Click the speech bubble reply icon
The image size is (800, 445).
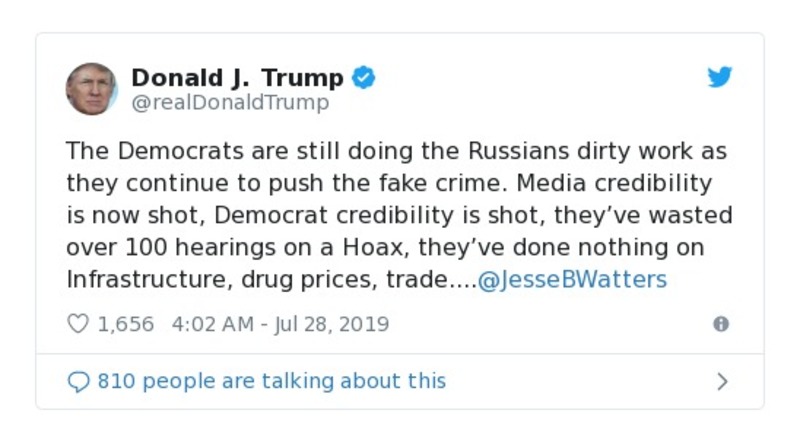(x=78, y=381)
